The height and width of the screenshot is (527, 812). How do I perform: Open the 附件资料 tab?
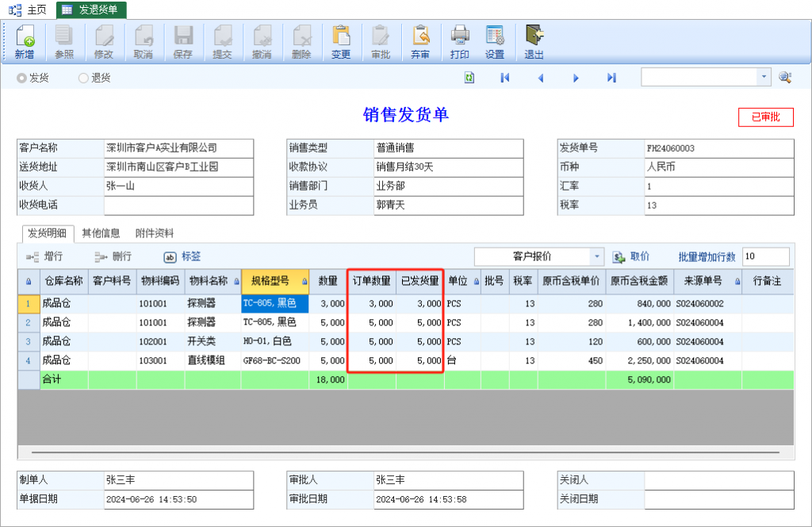(x=155, y=233)
